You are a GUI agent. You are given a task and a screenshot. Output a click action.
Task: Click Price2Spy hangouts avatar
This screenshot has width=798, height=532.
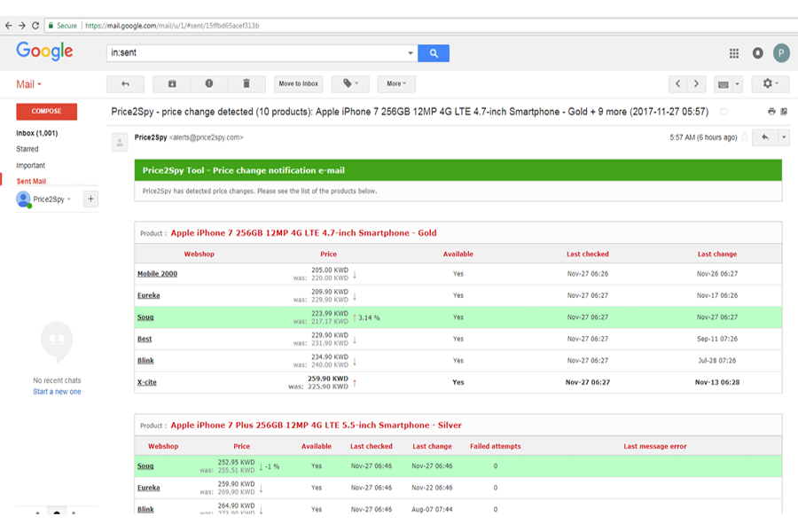[23, 199]
